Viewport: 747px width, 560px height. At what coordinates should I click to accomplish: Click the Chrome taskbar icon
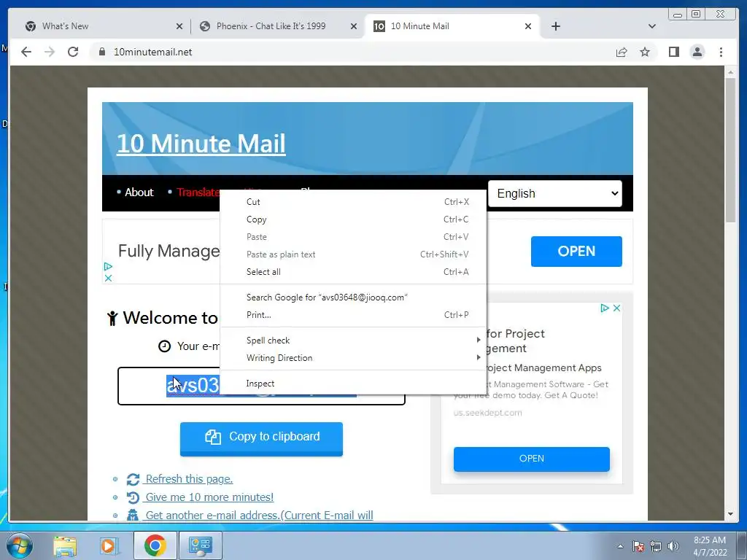pos(155,545)
